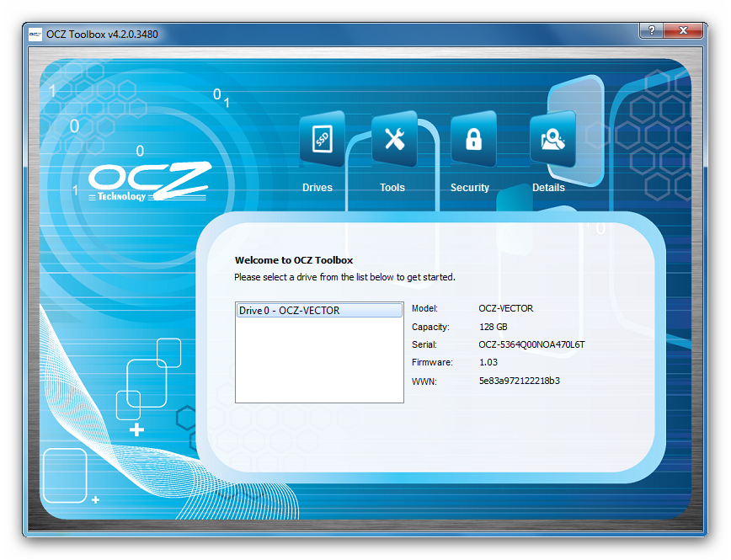This screenshot has width=731, height=560.
Task: Click the help question mark button
Action: pyautogui.click(x=651, y=30)
